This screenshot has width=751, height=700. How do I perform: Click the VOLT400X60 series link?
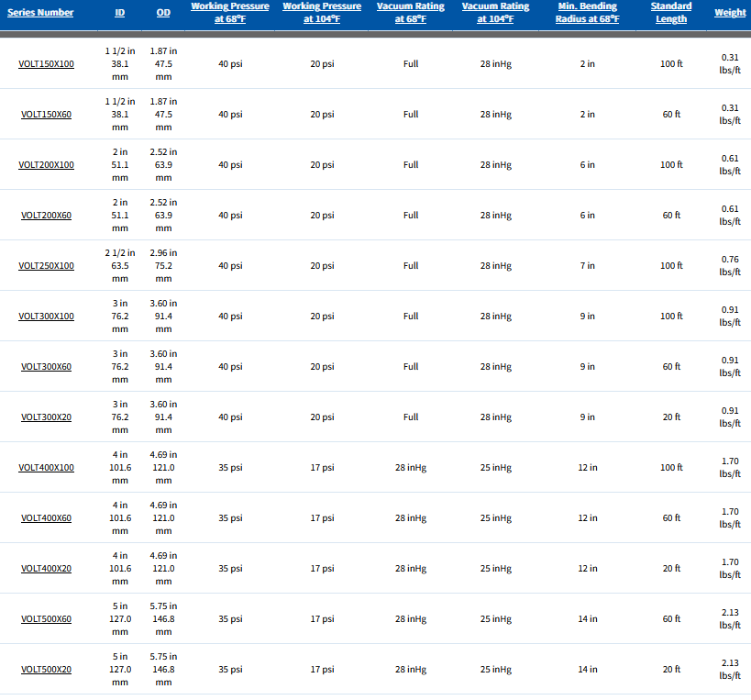point(46,518)
